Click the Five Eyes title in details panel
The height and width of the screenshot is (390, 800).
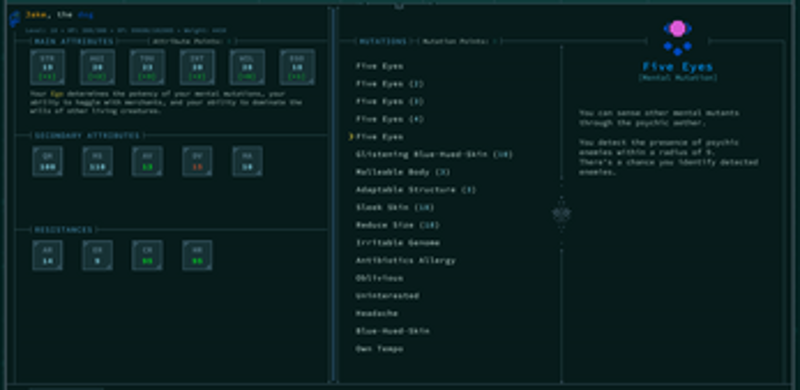[678, 66]
